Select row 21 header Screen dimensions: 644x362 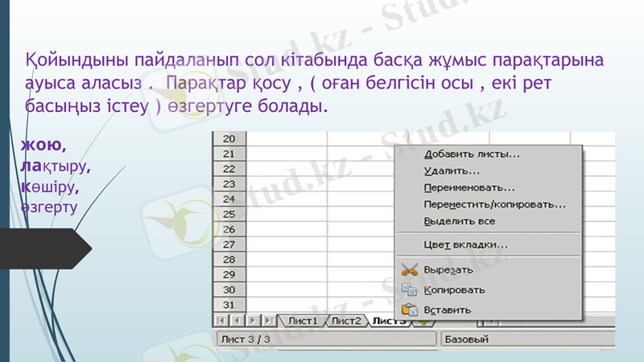(x=228, y=154)
